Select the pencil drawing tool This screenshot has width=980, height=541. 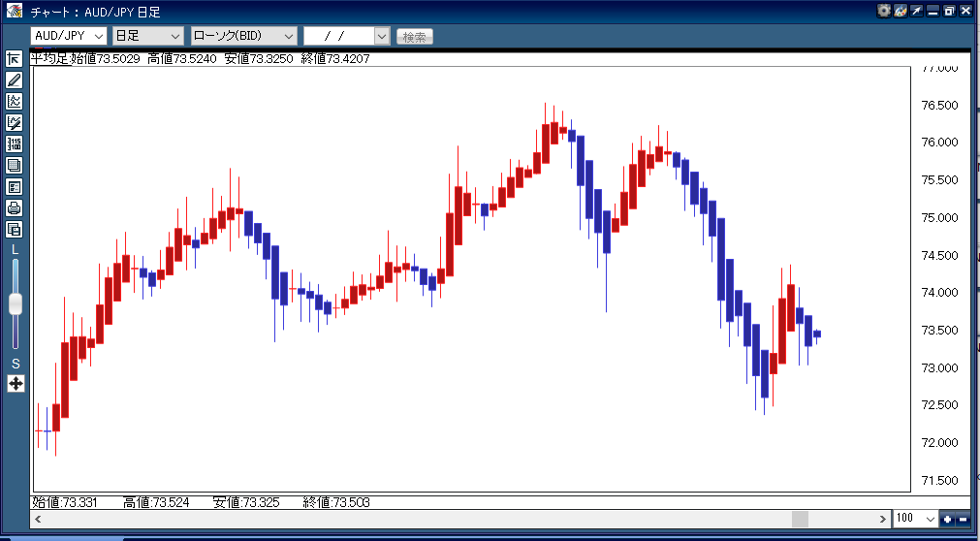coord(15,80)
